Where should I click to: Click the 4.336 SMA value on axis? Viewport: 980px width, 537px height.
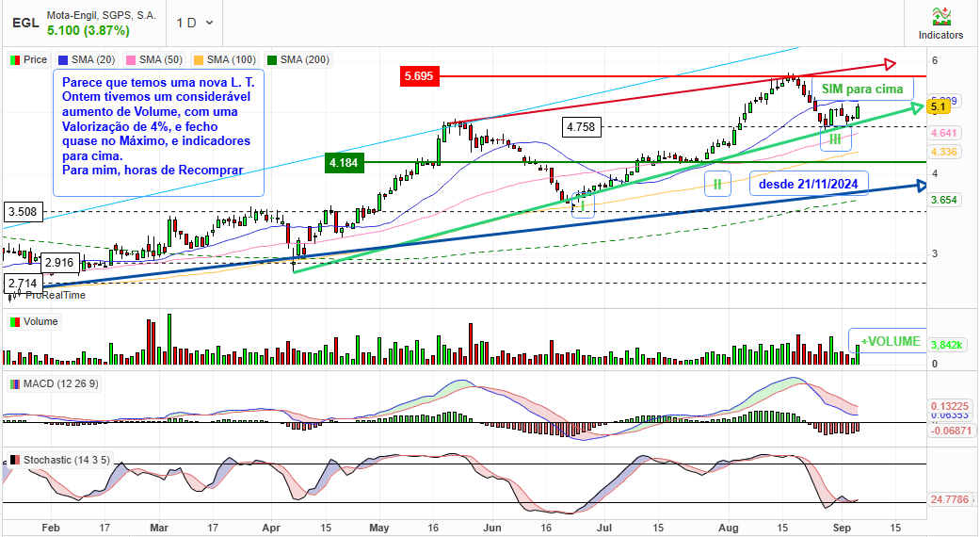coord(943,152)
